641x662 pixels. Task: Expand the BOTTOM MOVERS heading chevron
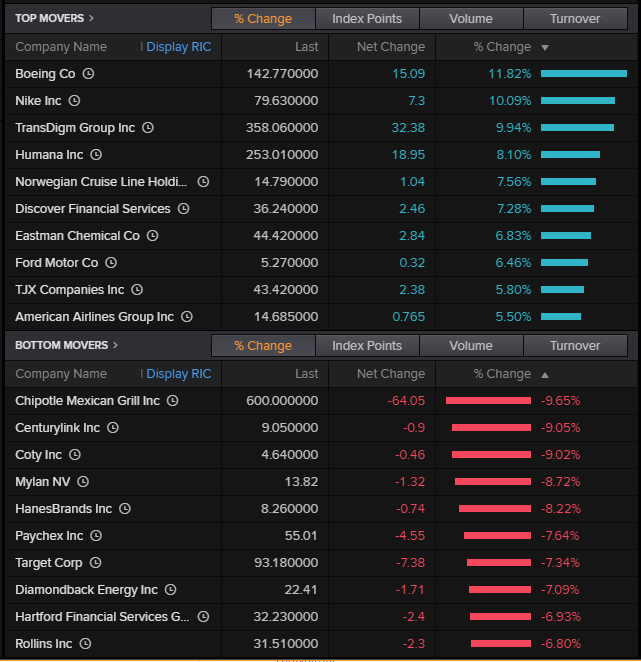[x=115, y=345]
